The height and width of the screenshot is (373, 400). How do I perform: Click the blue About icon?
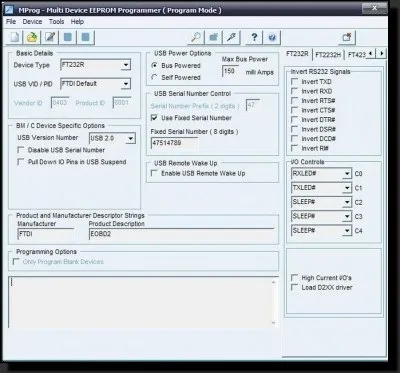(x=272, y=37)
